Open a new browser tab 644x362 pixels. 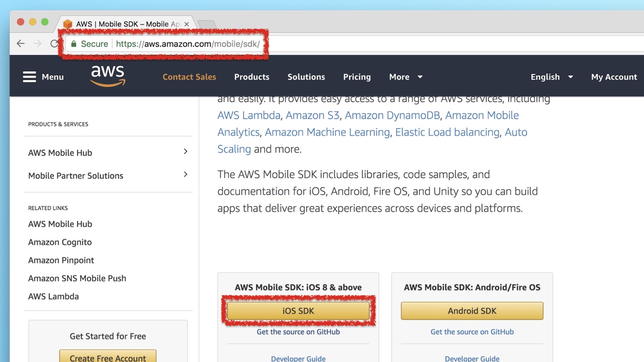(x=207, y=24)
